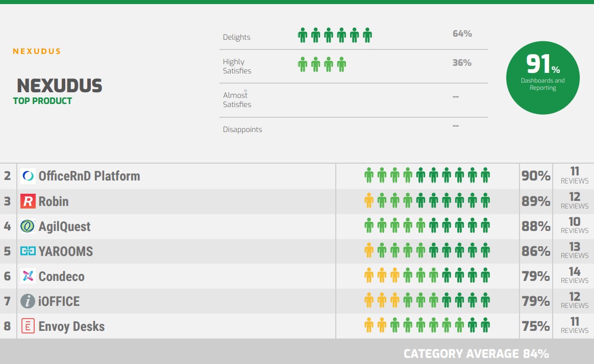Viewport: 594px width, 364px height.
Task: Click the 11 REVIEWS count for Envoy Desks
Action: (x=575, y=325)
